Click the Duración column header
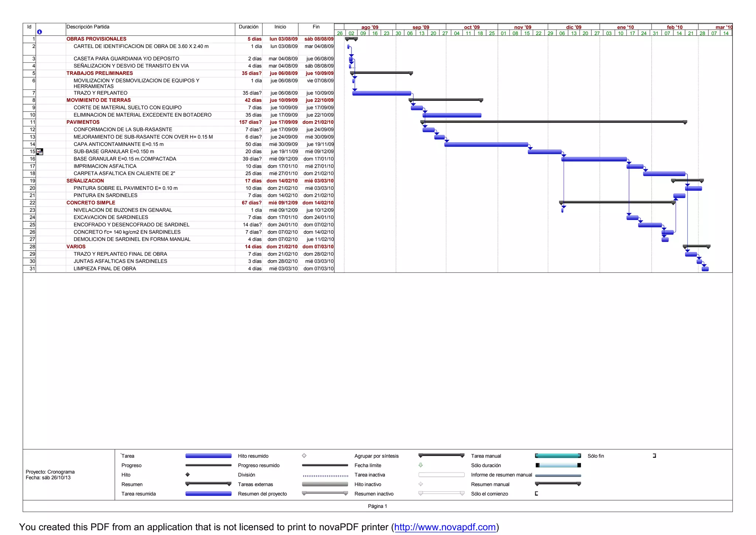Viewport: 756px width, 535px height. [248, 27]
